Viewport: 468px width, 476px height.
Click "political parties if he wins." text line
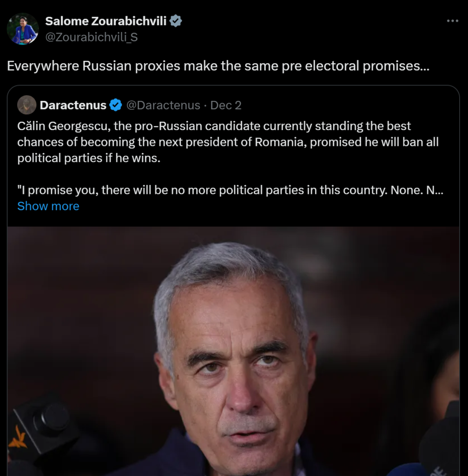pos(88,158)
